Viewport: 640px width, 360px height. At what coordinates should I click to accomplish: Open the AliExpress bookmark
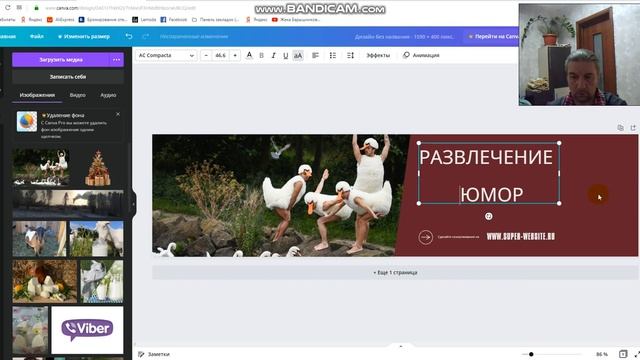click(x=60, y=19)
